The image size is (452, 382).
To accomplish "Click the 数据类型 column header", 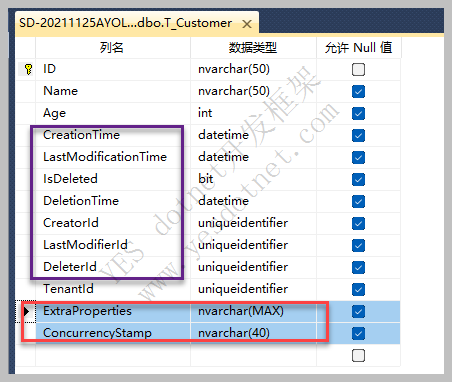I will [x=253, y=48].
